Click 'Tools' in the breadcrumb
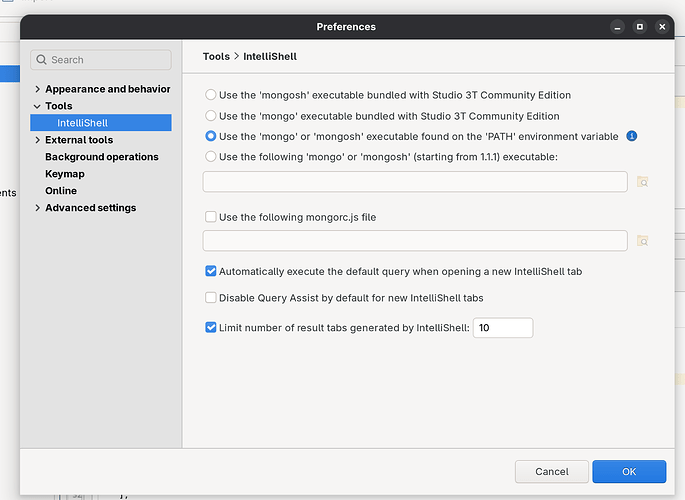This screenshot has width=685, height=500. [x=216, y=56]
